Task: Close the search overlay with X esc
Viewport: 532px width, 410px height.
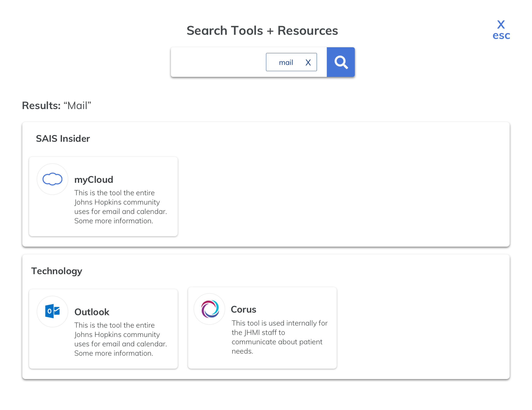Action: click(x=501, y=30)
